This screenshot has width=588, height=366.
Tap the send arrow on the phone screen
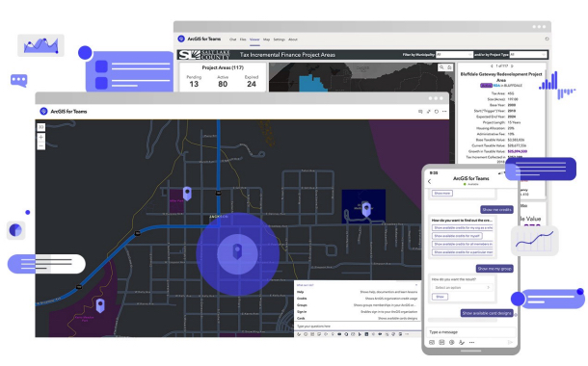pyautogui.click(x=510, y=342)
